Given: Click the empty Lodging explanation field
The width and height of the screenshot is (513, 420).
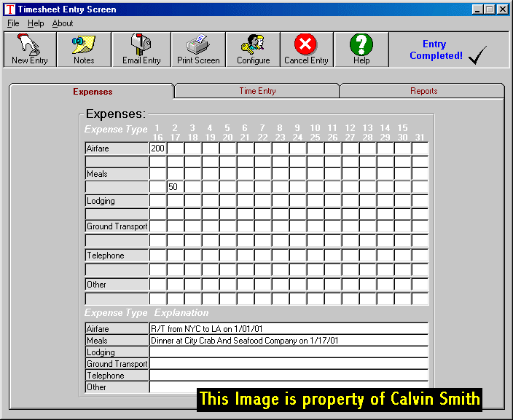Looking at the screenshot, I should pos(289,352).
